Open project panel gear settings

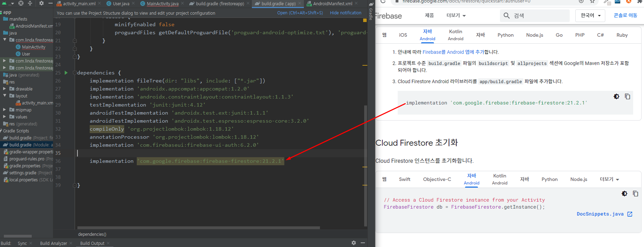coord(42,3)
